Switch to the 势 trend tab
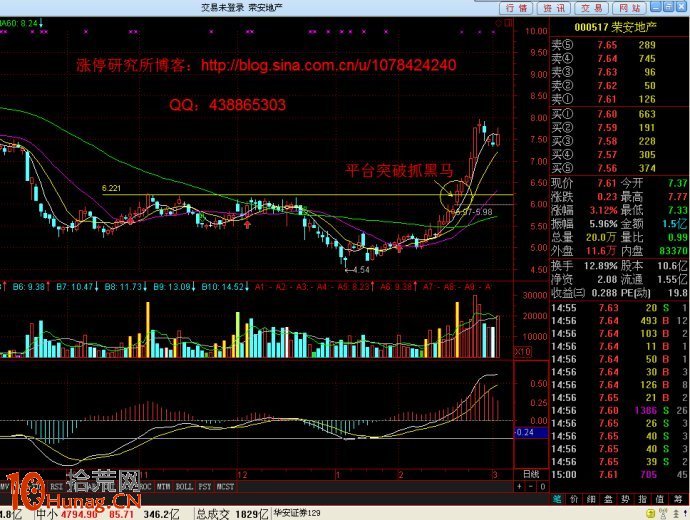 [x=625, y=499]
